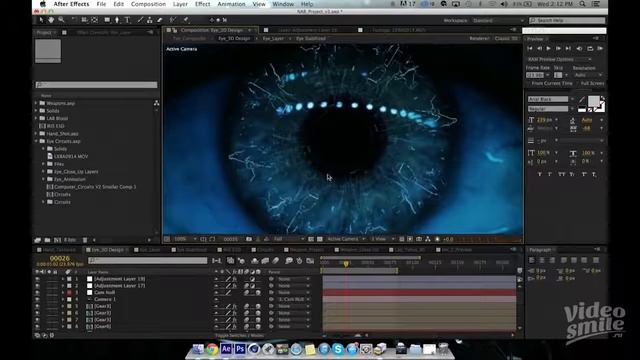Open the Effect menu
This screenshot has height=360, width=640.
click(x=202, y=4)
